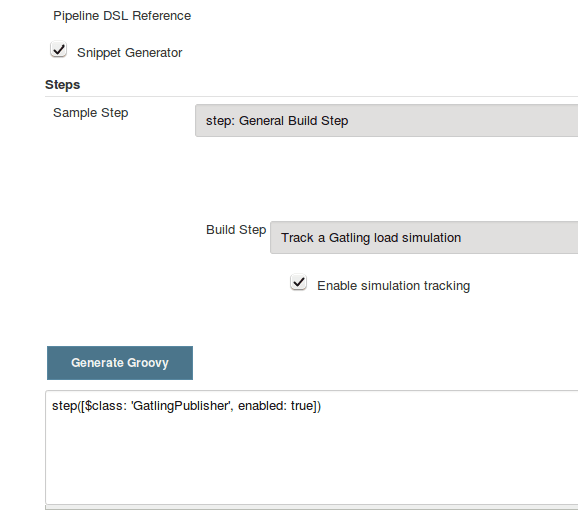Expand the Build Step combo box
The width and height of the screenshot is (578, 516).
(x=424, y=237)
